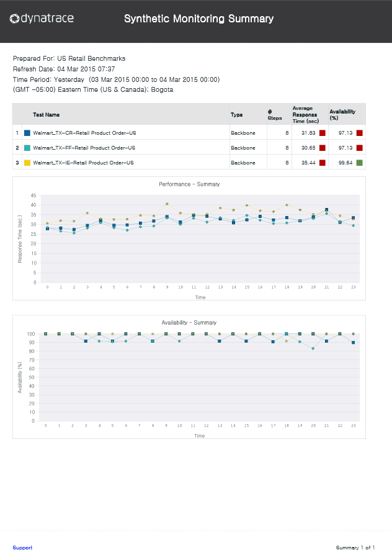Click the Dynatrace logo in the header
The image size is (392, 555).
42,19
